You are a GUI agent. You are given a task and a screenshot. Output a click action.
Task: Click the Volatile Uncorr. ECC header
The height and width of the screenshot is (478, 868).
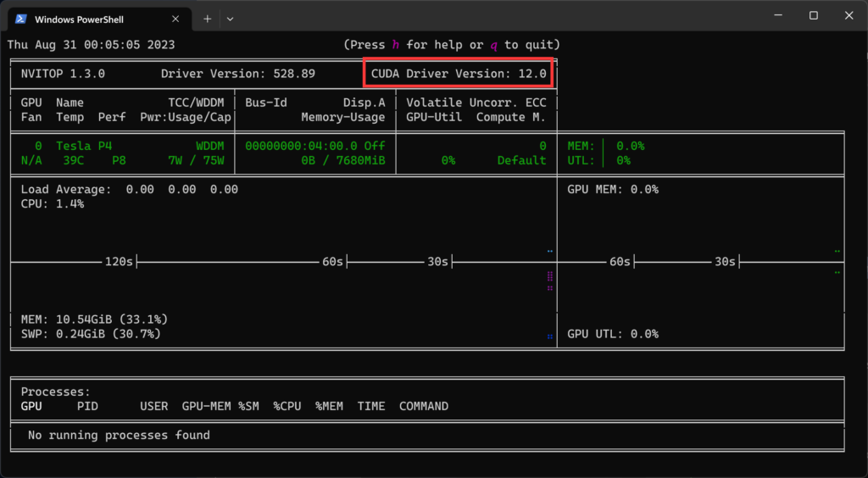click(476, 103)
